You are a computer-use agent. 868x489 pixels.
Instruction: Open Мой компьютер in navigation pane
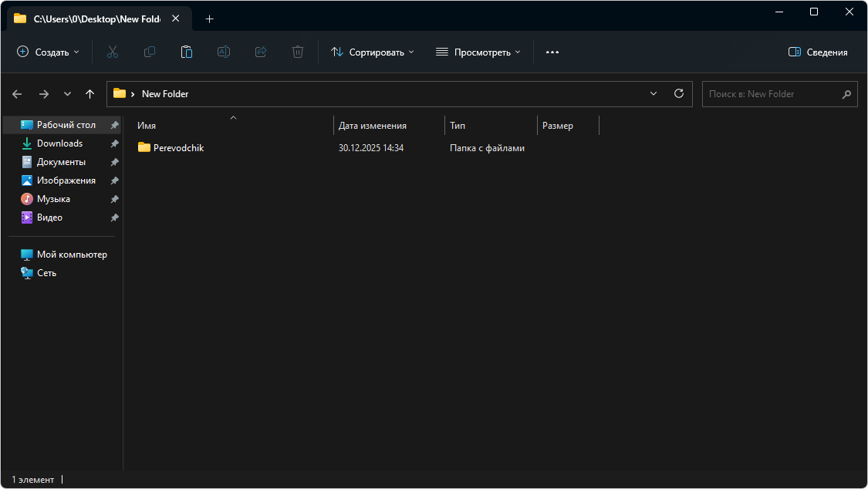71,255
